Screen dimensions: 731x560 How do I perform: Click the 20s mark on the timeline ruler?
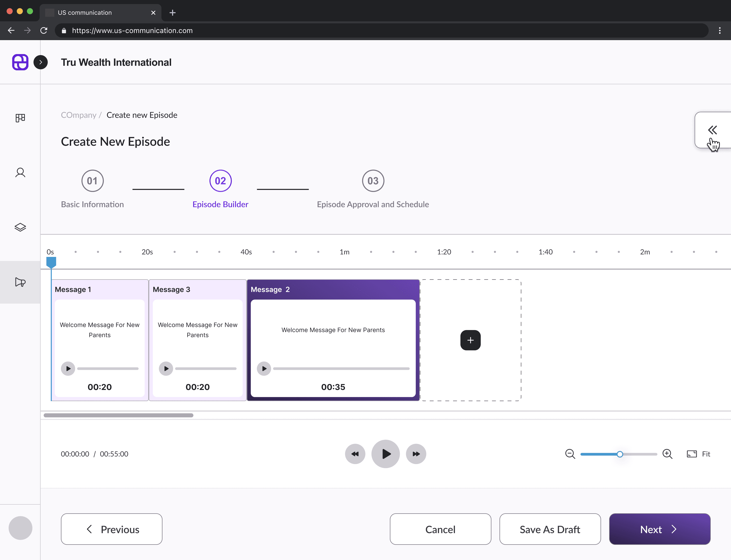pyautogui.click(x=147, y=252)
